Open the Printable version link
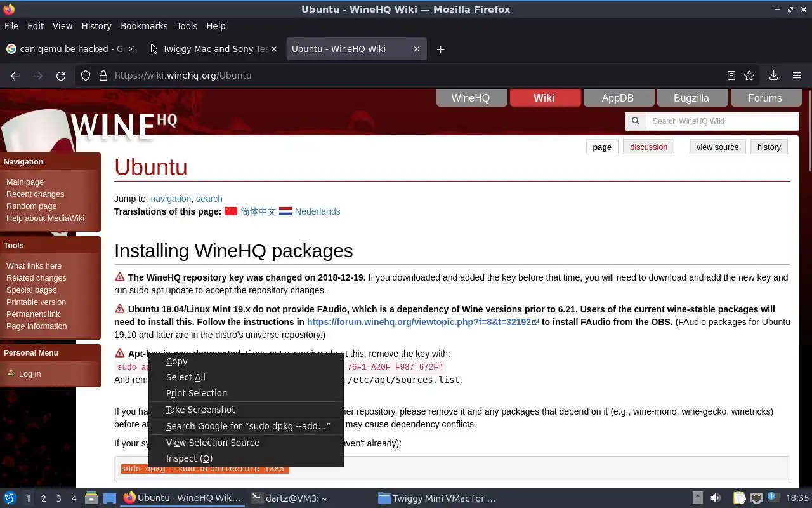Screen dimensions: 812x508 pos(36,302)
